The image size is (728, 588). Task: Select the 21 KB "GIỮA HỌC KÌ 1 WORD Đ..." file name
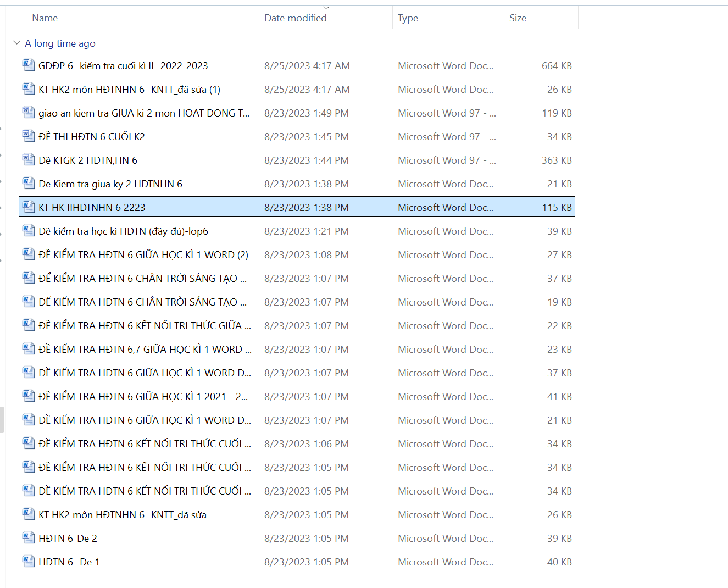click(x=145, y=420)
